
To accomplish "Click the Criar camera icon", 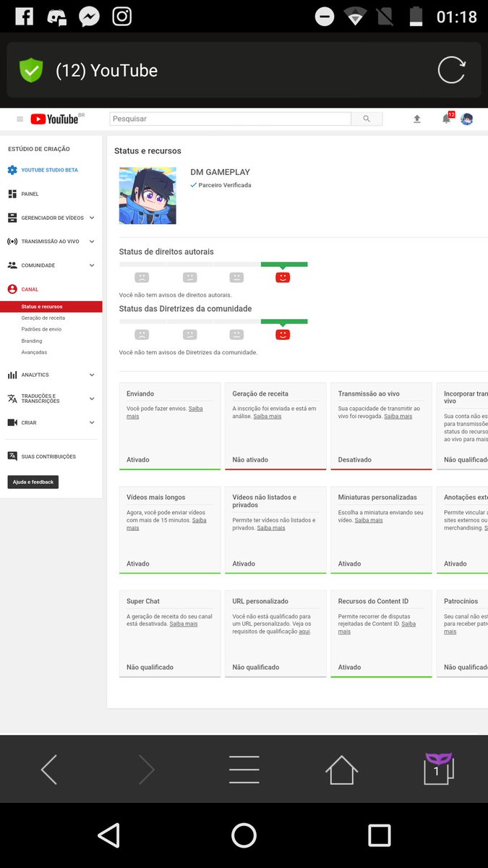I will click(12, 422).
